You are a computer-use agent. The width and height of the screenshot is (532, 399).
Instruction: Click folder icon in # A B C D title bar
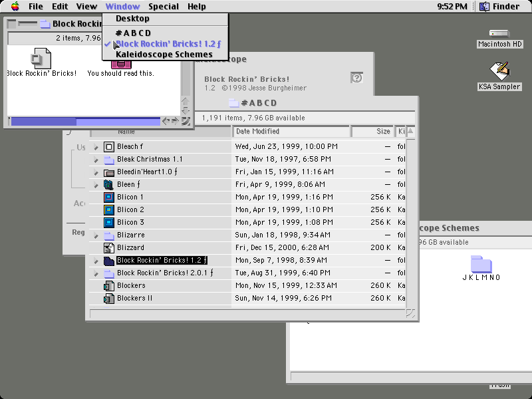tap(234, 103)
